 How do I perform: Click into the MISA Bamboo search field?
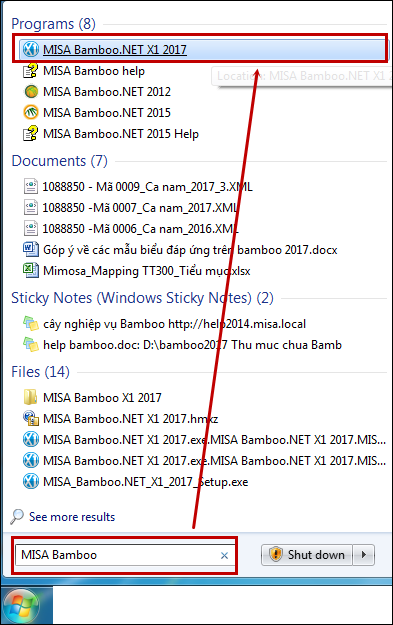(x=118, y=555)
